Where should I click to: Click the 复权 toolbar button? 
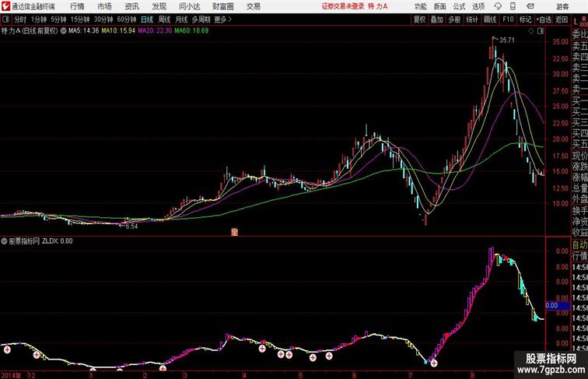(x=420, y=19)
